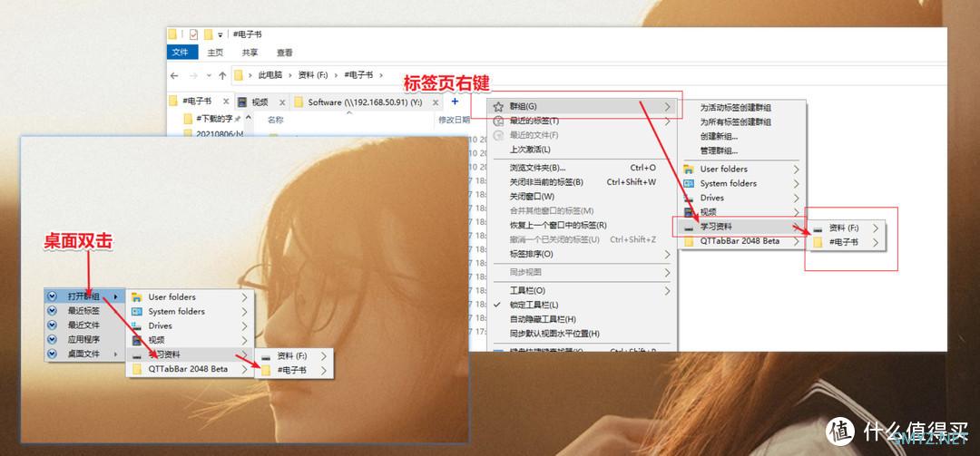The image size is (980, 456).
Task: Click the blue round icon beside 应用程序
Action: pyautogui.click(x=53, y=340)
